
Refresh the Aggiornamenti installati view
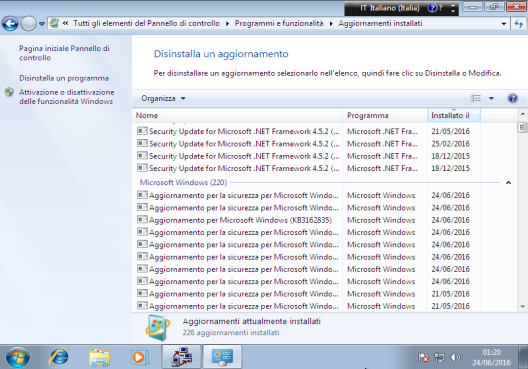tap(519, 24)
